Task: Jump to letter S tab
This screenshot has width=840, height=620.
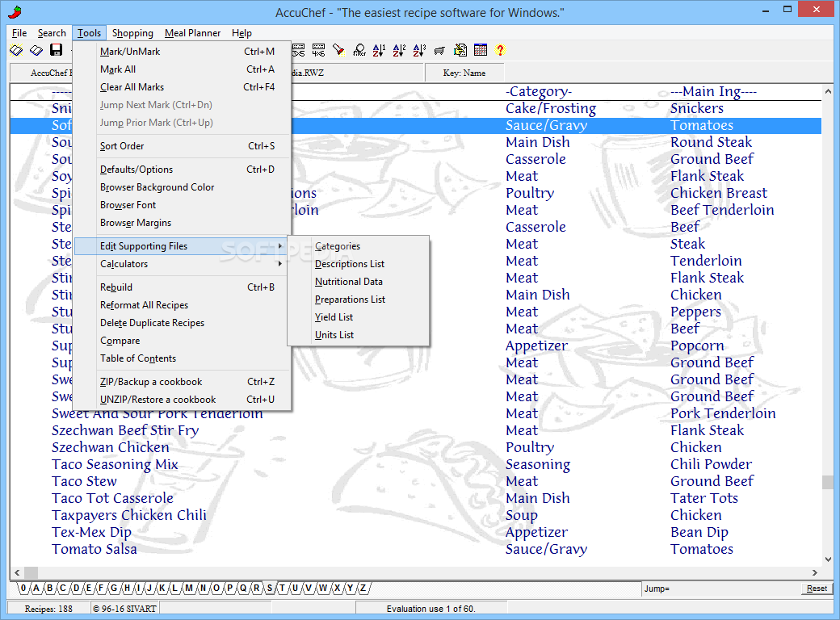Action: click(x=270, y=588)
